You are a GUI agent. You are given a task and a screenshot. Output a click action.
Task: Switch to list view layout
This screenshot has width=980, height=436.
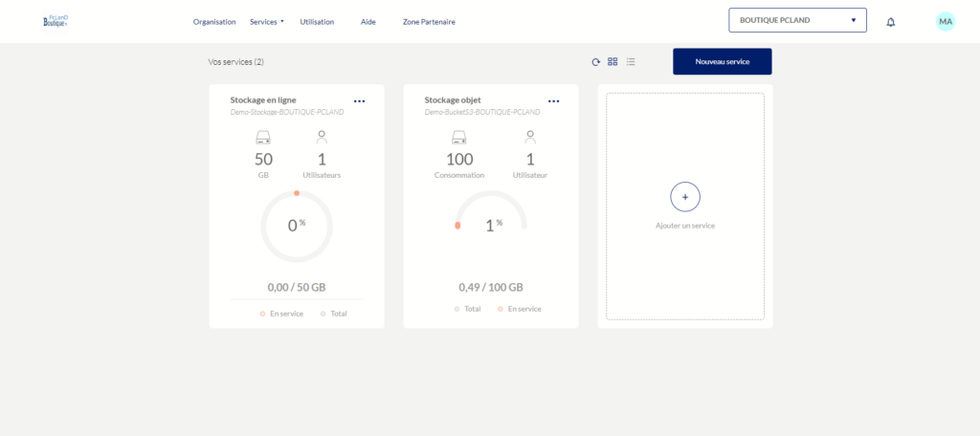point(631,62)
